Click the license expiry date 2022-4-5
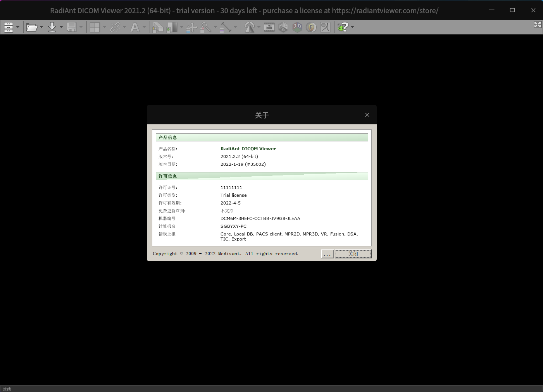543x392 pixels. coord(230,203)
